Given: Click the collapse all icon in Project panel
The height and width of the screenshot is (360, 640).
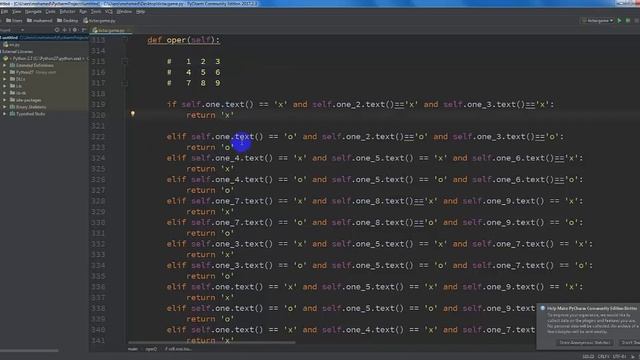Looking at the screenshot, I should point(65,30).
